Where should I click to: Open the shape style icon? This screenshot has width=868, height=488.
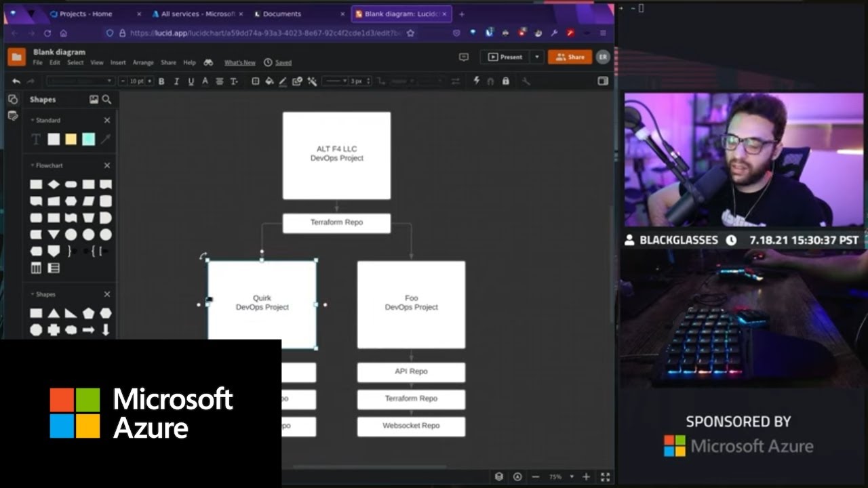tap(256, 81)
